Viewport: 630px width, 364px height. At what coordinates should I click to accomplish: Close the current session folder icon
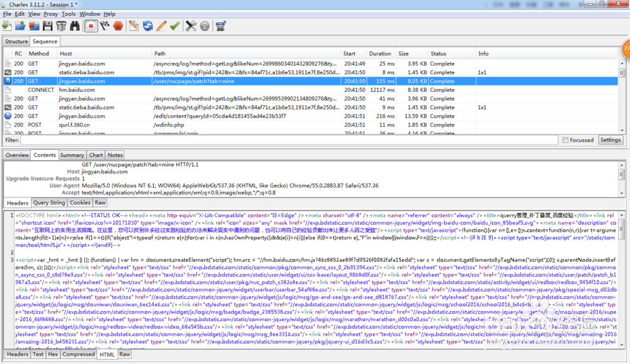click(x=34, y=26)
